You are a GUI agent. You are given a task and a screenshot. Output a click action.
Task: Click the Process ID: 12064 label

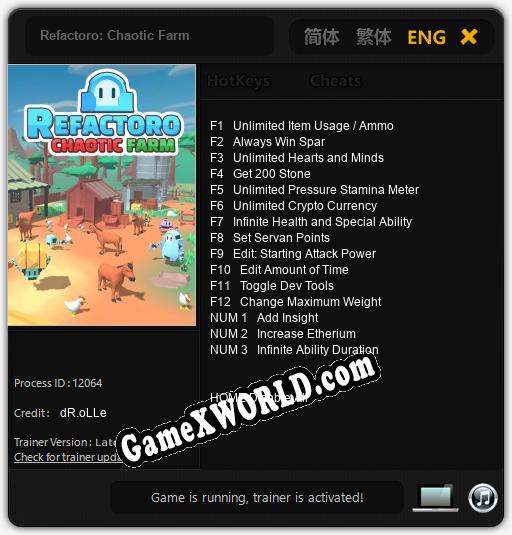[58, 383]
